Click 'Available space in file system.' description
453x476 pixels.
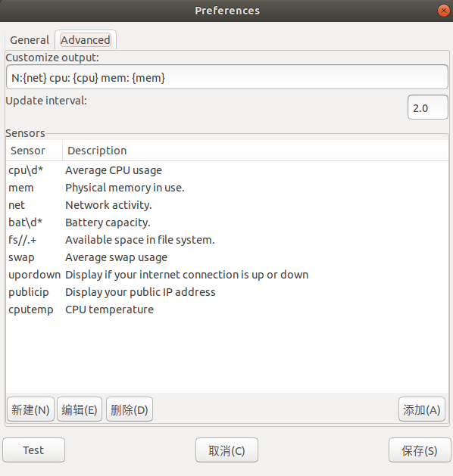pos(140,240)
